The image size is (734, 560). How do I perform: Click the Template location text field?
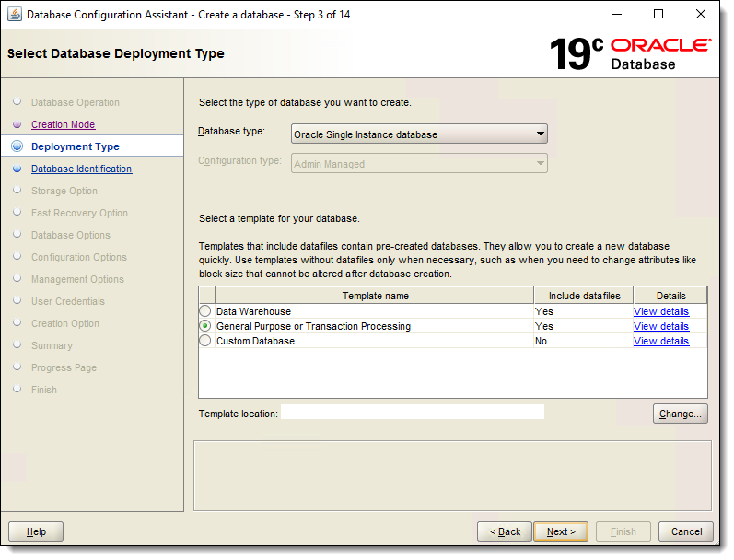point(413,412)
